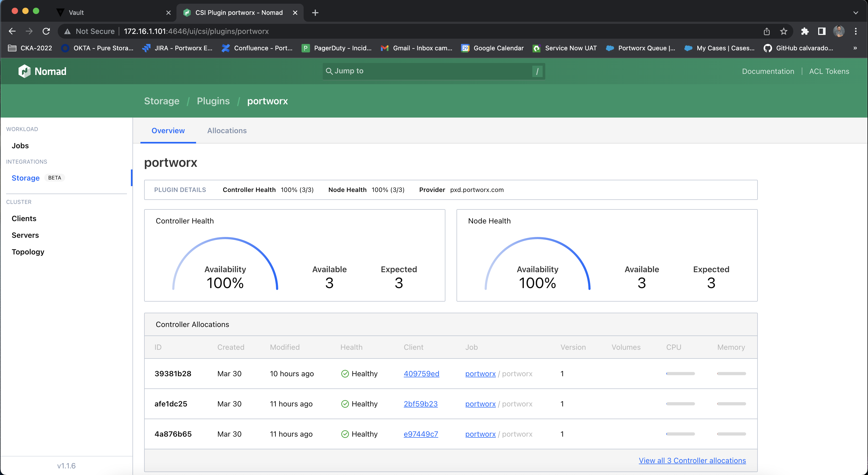Image resolution: width=868 pixels, height=475 pixels.
Task: Open portworx job link for 4a876b65
Action: [481, 434]
